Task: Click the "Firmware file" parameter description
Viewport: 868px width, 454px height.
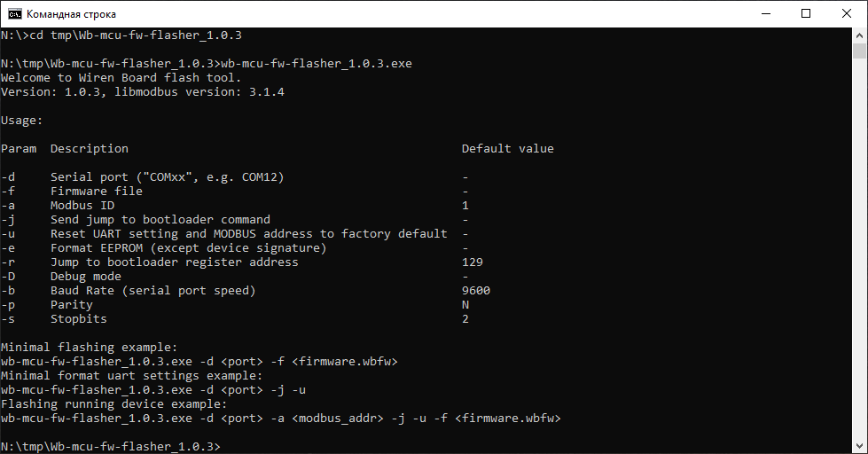Action: pos(96,192)
